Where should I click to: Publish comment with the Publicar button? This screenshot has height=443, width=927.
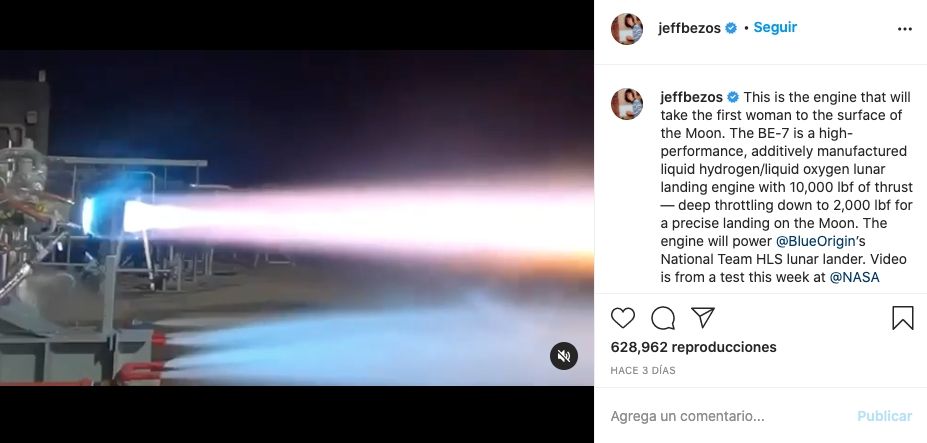(x=884, y=416)
